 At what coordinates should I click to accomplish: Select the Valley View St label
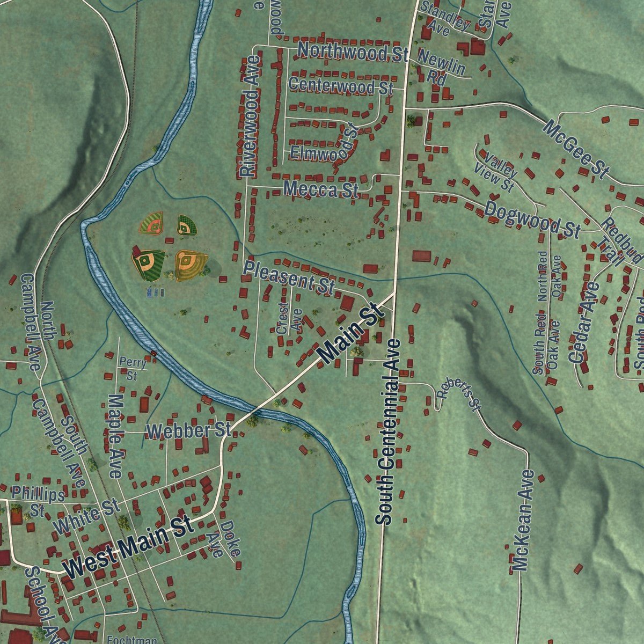[496, 171]
